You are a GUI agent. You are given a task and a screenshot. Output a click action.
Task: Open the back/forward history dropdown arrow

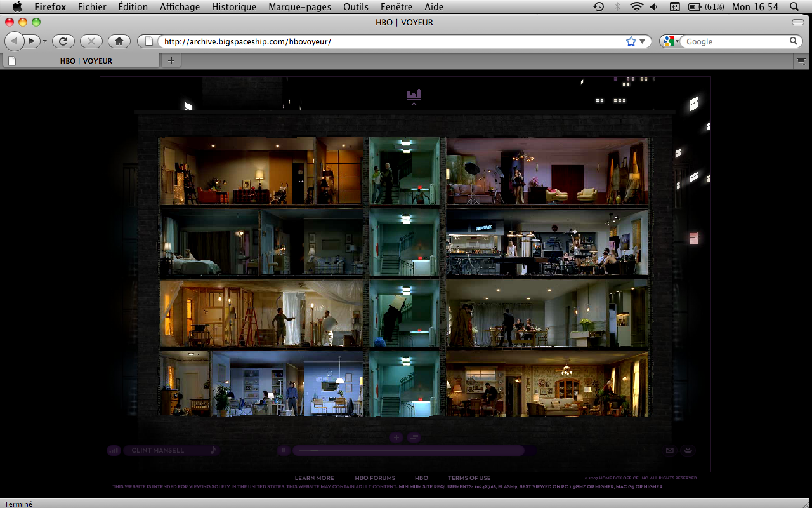pos(44,41)
